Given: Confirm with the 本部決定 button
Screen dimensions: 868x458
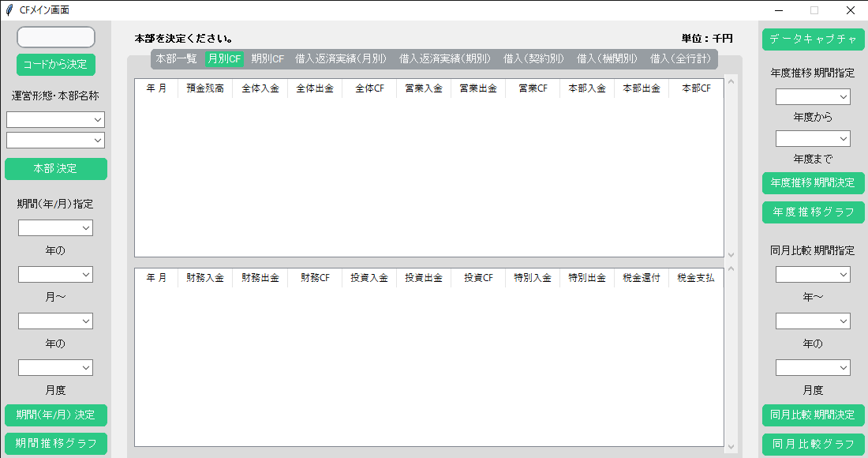Looking at the screenshot, I should click(55, 168).
